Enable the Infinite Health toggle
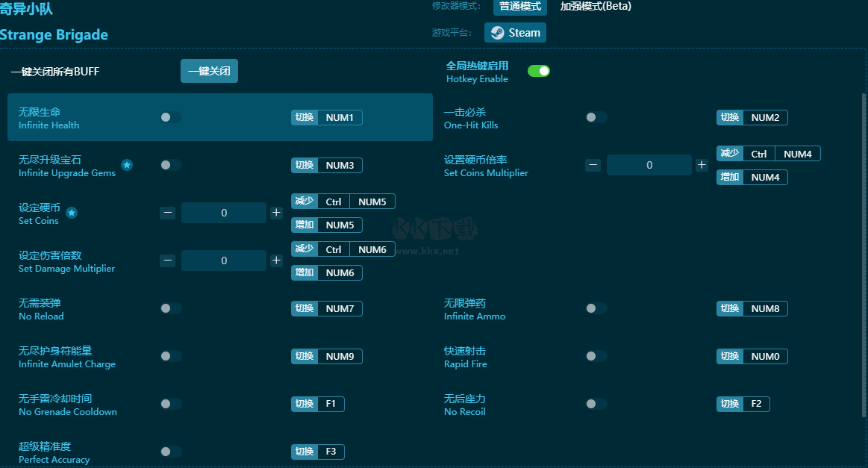This screenshot has width=868, height=468. (170, 117)
